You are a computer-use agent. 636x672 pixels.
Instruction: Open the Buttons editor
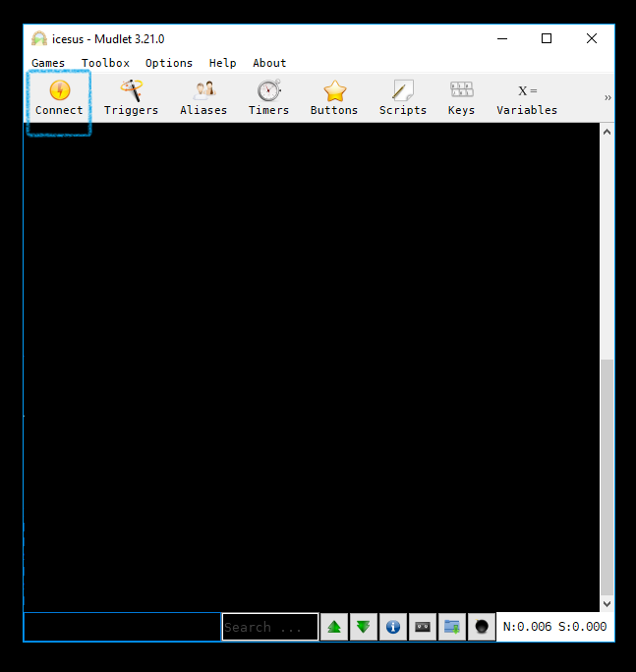(x=334, y=98)
